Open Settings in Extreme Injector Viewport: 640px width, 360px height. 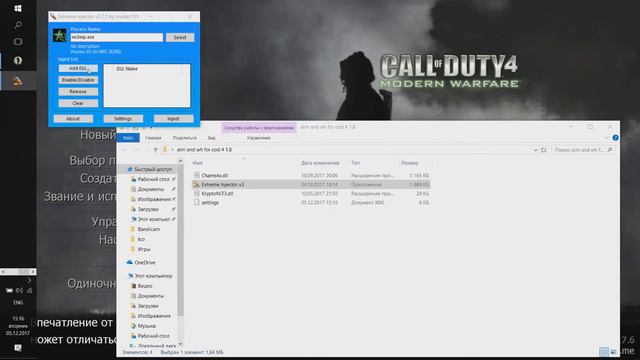point(123,119)
